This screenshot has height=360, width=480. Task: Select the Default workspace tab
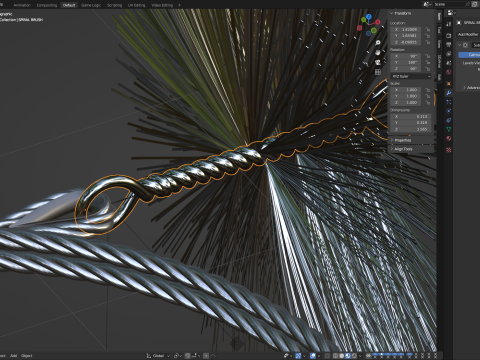click(x=69, y=5)
